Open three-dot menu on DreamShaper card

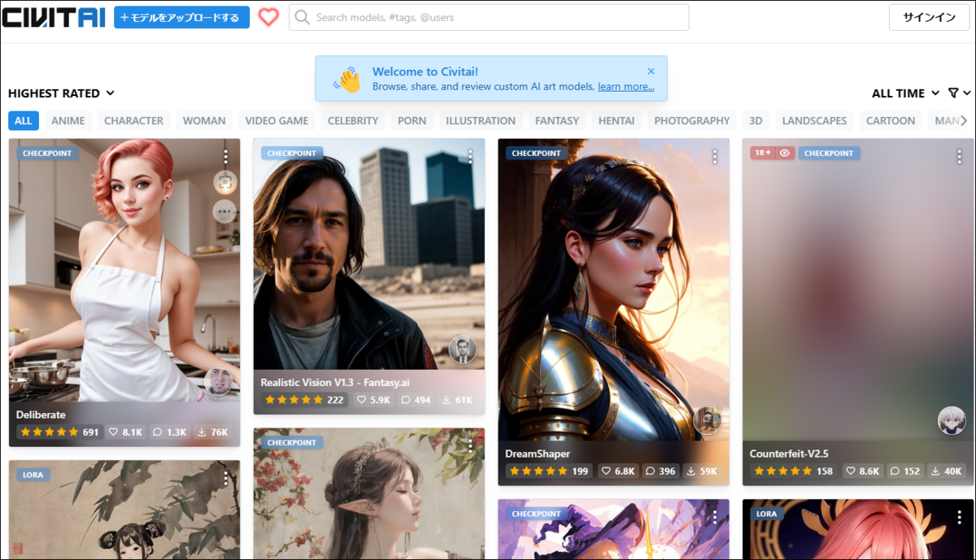tap(715, 156)
